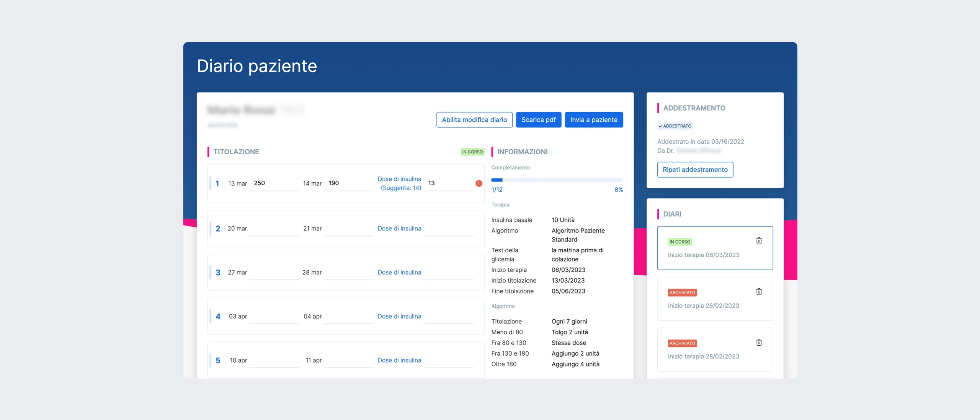Viewport: 980px width, 420px height.
Task: Send diary using Invia a paziente
Action: coord(594,120)
